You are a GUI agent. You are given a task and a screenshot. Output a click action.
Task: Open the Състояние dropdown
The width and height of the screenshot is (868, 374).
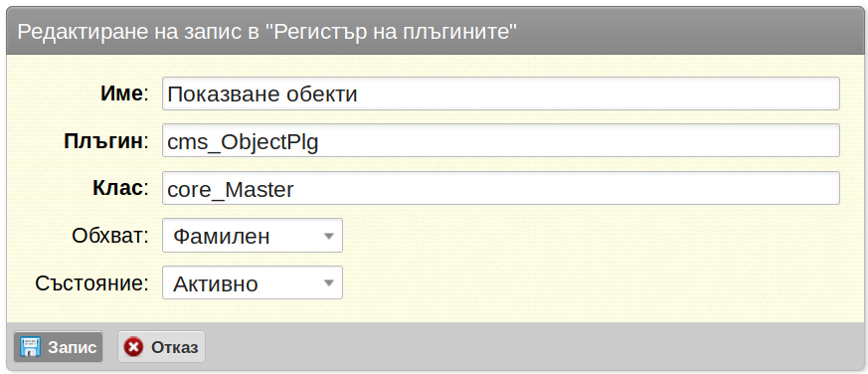coord(253,283)
